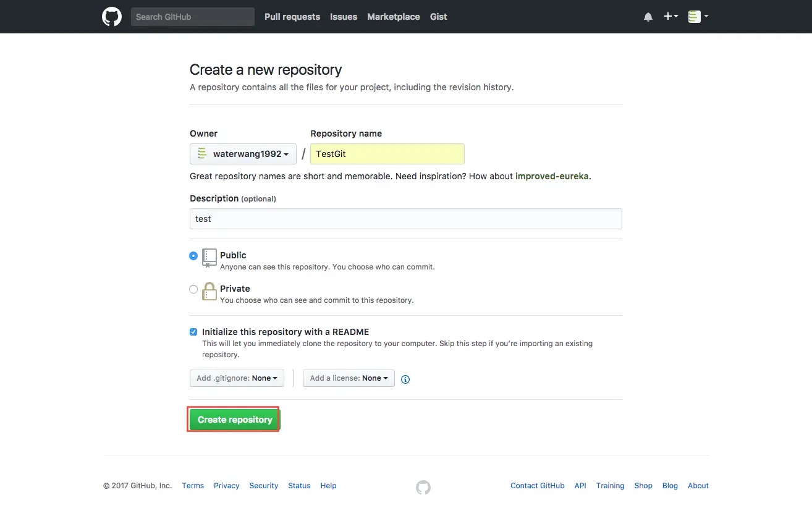Use suggested name improved-eureka
The width and height of the screenshot is (812, 521).
pos(552,176)
